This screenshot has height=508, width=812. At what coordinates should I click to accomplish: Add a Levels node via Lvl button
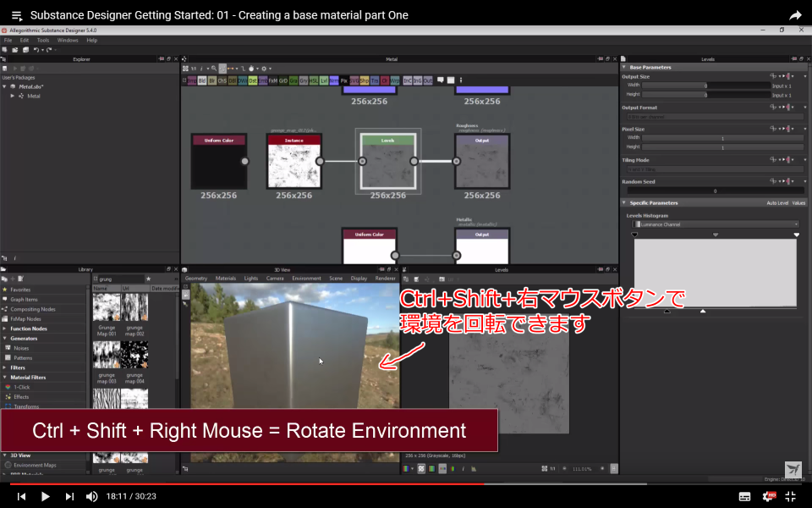click(x=324, y=80)
